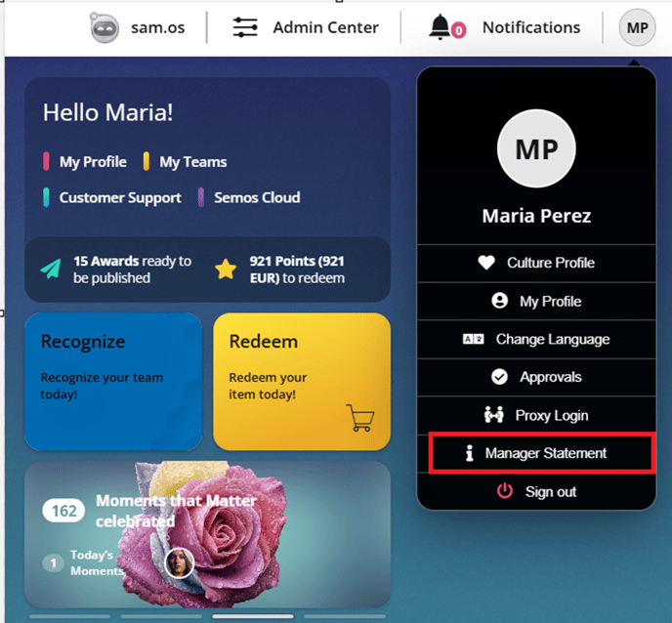This screenshot has width=672, height=623.
Task: Click the large MP profile picture
Action: click(536, 148)
